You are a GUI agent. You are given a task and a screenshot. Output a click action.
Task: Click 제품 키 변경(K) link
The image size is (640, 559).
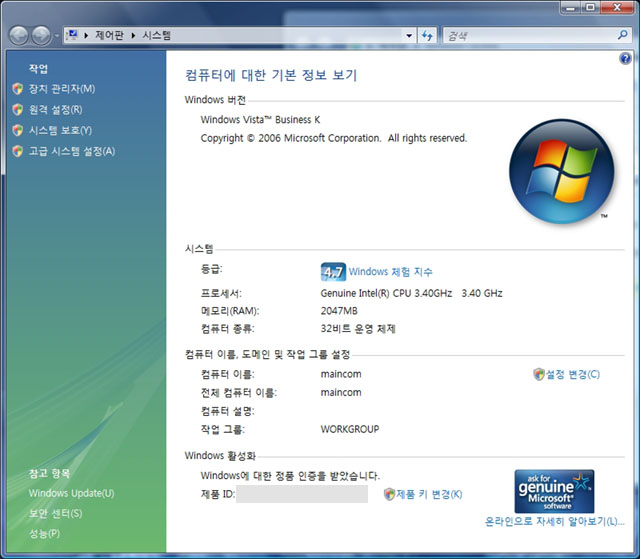click(x=429, y=494)
